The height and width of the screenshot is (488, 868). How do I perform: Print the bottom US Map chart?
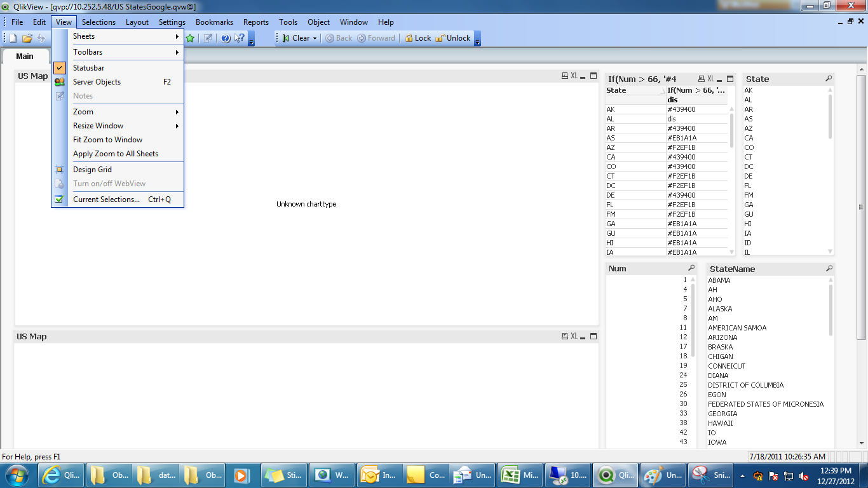[x=564, y=336]
